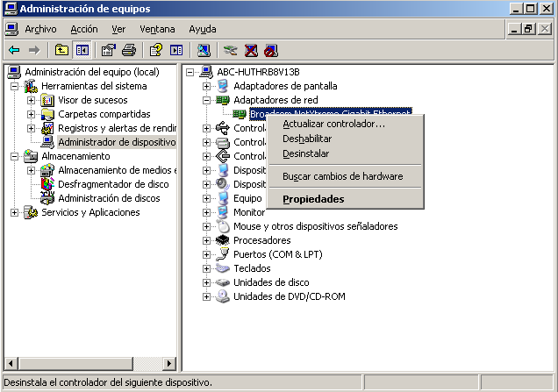
Task: Toggle the show/hide console tree icon
Action: pyautogui.click(x=82, y=50)
